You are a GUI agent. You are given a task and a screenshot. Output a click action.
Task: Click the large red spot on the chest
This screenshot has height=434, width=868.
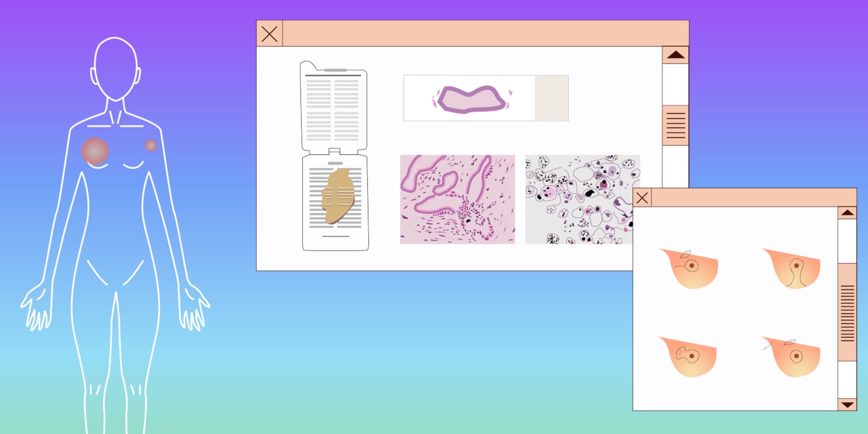click(x=95, y=151)
